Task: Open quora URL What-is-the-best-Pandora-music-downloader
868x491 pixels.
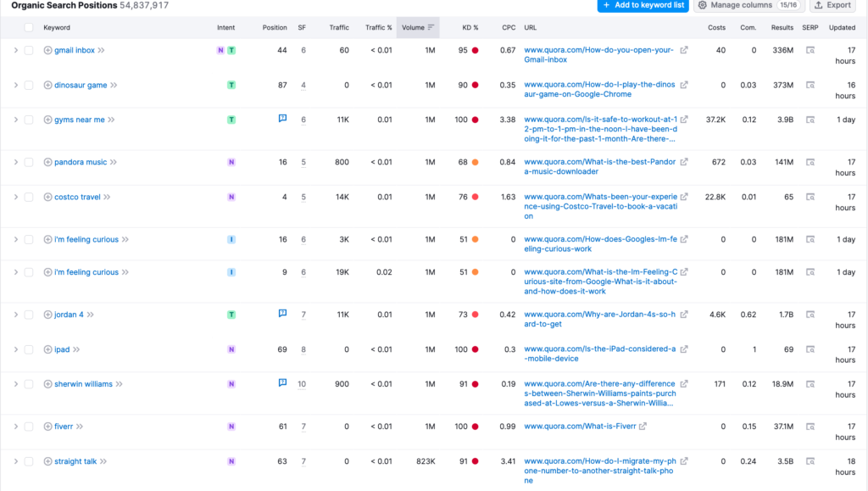Action: coord(599,166)
